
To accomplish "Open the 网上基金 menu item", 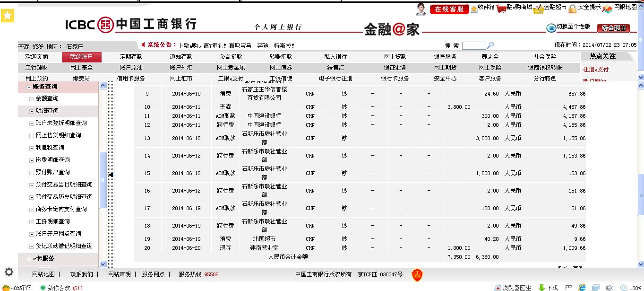I will tap(81, 68).
